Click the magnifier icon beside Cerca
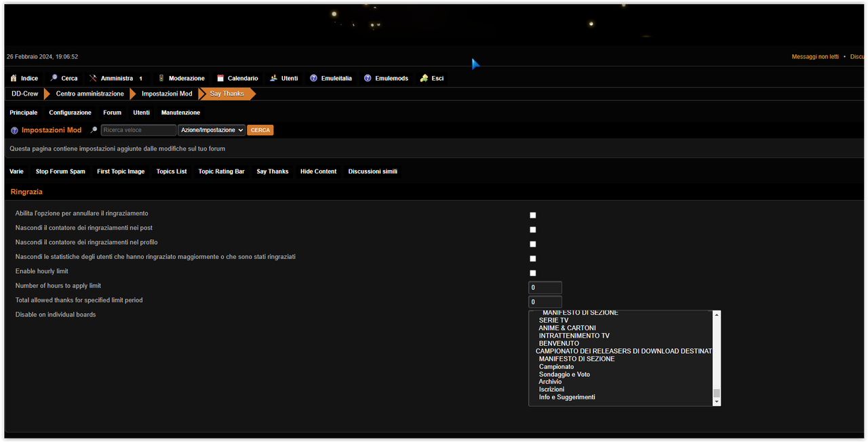868x442 pixels. pos(54,78)
